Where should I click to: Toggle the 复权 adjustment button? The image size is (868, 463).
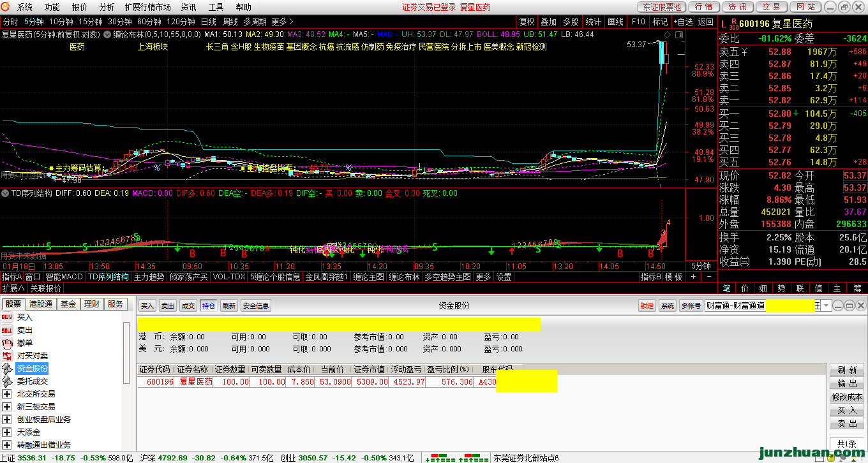point(527,22)
